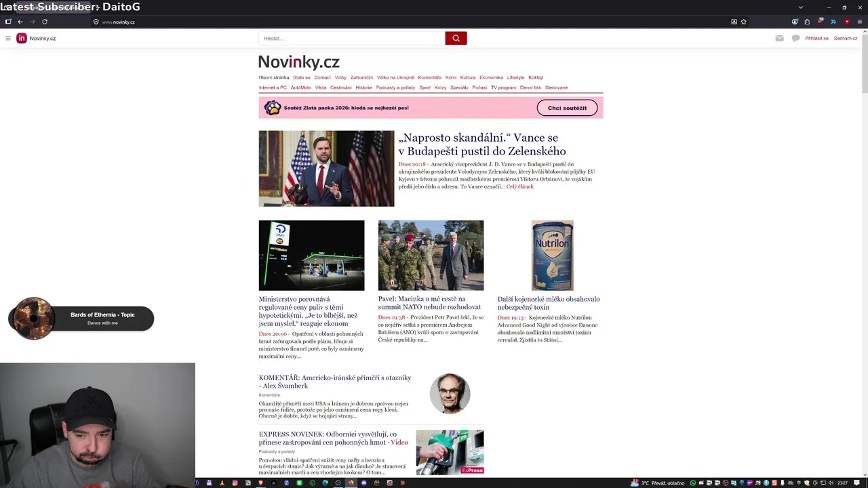Open EXPRESS NOVINEK Odborníci vysvětlují article
The width and height of the screenshot is (868, 488).
point(333,438)
